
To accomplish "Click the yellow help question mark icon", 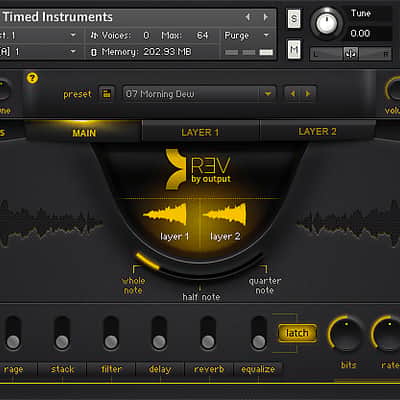I will coord(32,78).
